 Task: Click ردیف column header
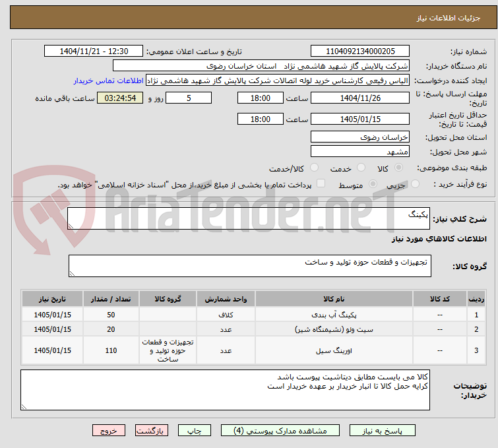(x=476, y=299)
